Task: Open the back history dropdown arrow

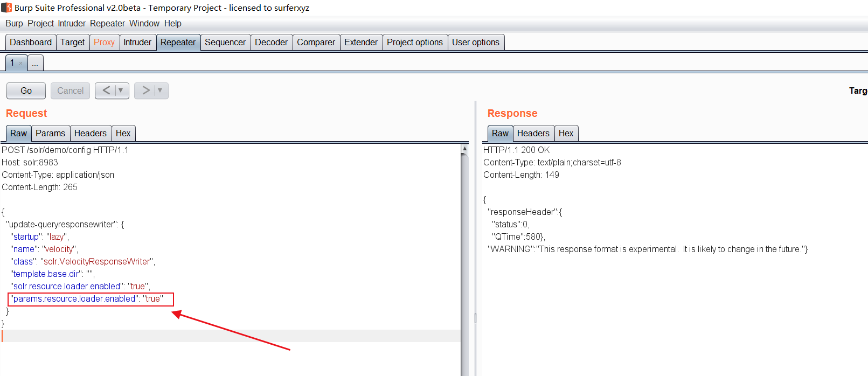Action: pyautogui.click(x=121, y=90)
